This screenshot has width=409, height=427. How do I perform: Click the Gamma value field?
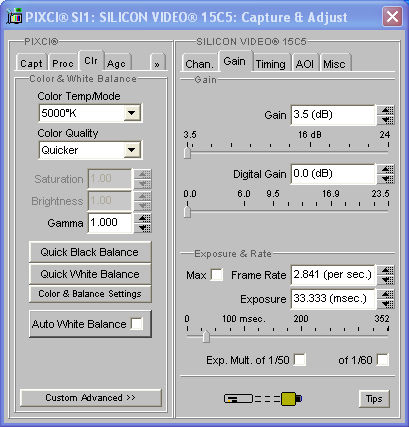[x=110, y=223]
